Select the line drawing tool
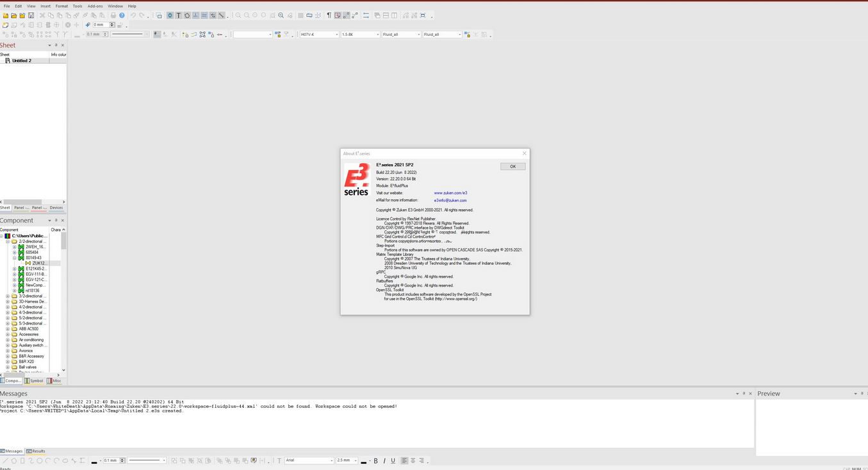Viewport: 868px width, 470px height. pyautogui.click(x=5, y=460)
